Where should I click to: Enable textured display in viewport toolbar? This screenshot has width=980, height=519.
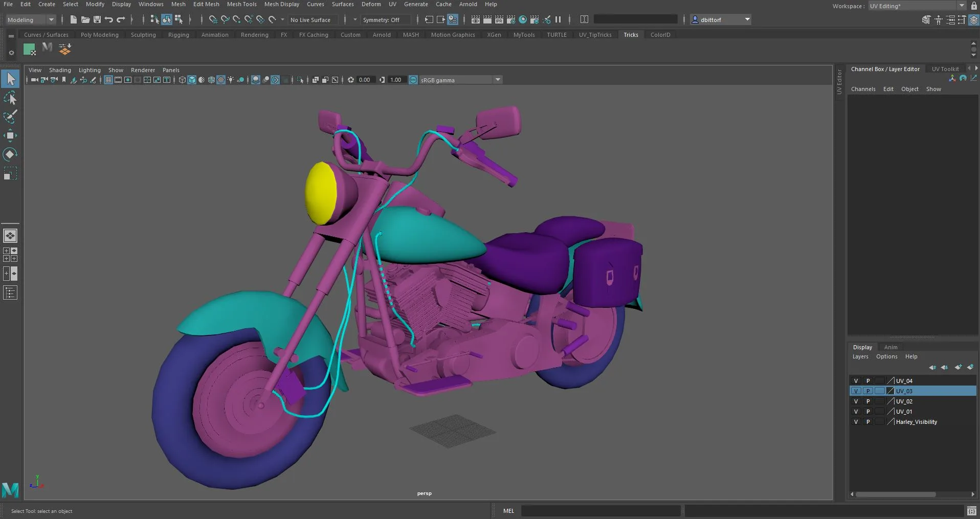pos(221,80)
